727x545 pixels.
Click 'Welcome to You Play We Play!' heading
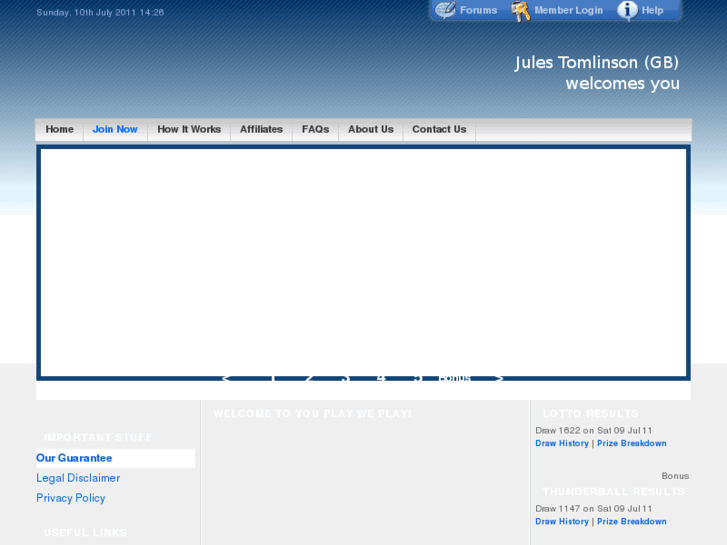(x=312, y=414)
